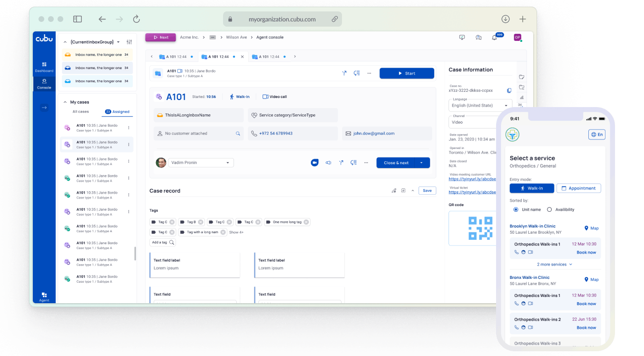Click the browser reload icon
This screenshot has width=644, height=356.
[137, 19]
